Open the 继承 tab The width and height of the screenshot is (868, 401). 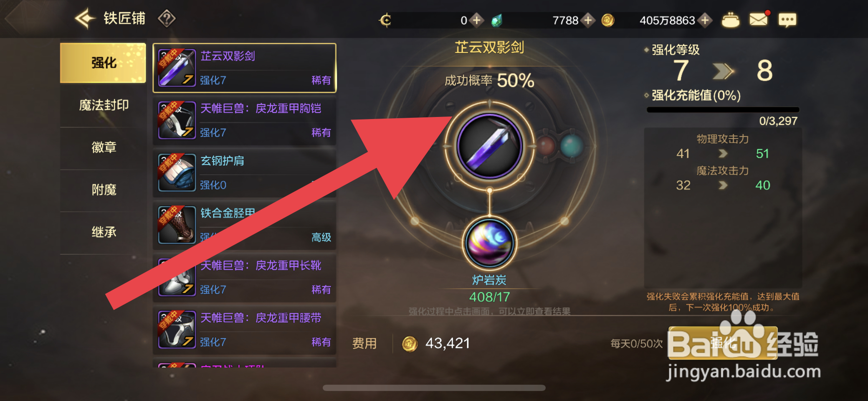coord(104,232)
